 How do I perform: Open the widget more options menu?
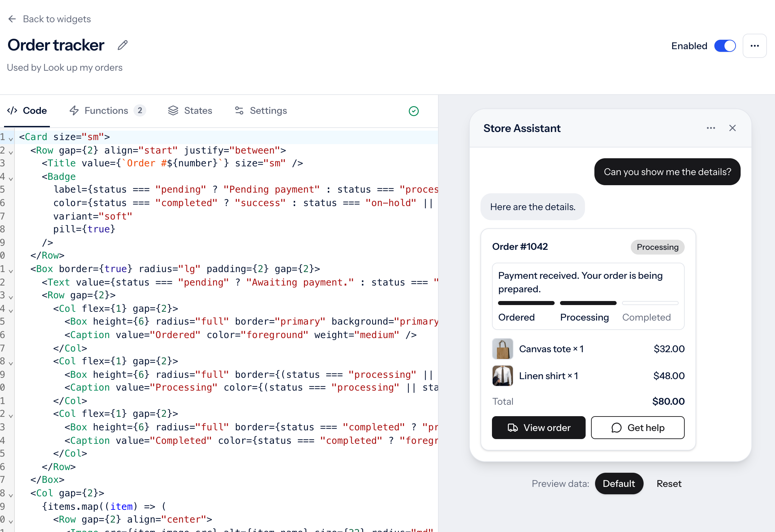(x=755, y=46)
